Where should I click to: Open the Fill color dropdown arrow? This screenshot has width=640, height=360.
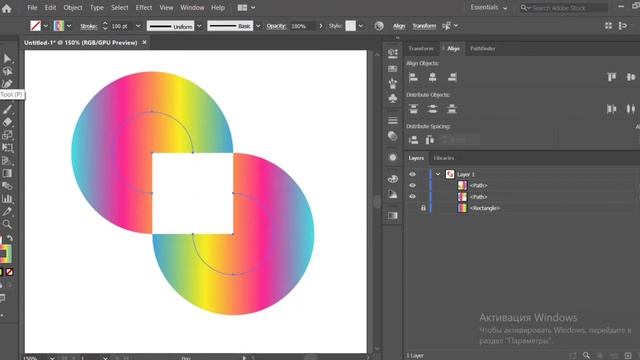46,26
